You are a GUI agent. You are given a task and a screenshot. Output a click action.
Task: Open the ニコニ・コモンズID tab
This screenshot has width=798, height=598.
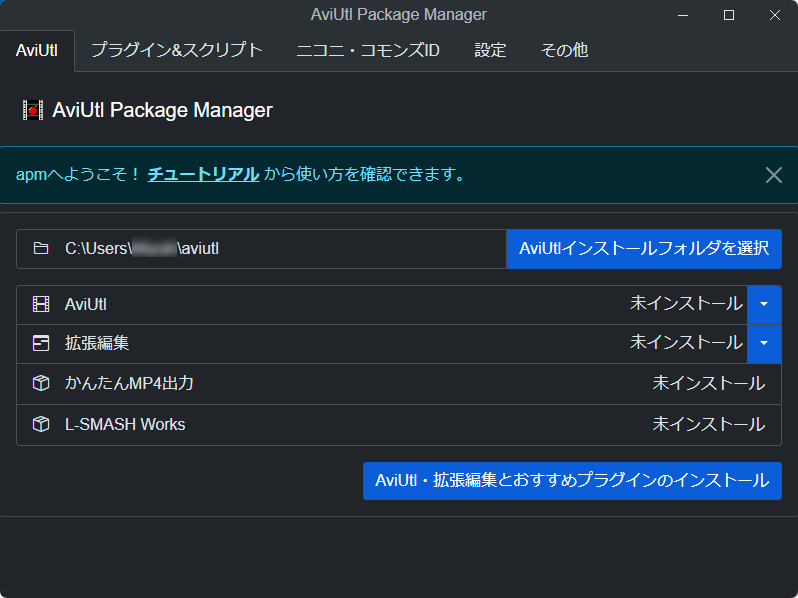pyautogui.click(x=367, y=50)
